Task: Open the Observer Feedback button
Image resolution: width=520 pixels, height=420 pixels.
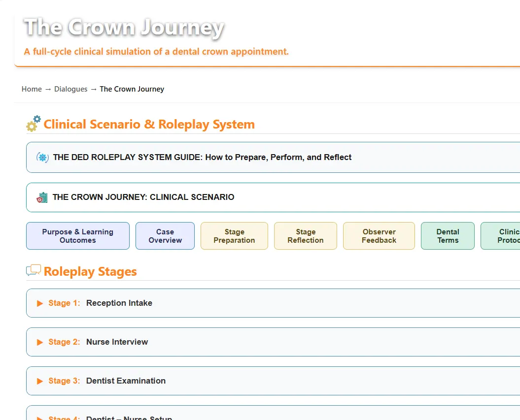Action: pyautogui.click(x=379, y=236)
